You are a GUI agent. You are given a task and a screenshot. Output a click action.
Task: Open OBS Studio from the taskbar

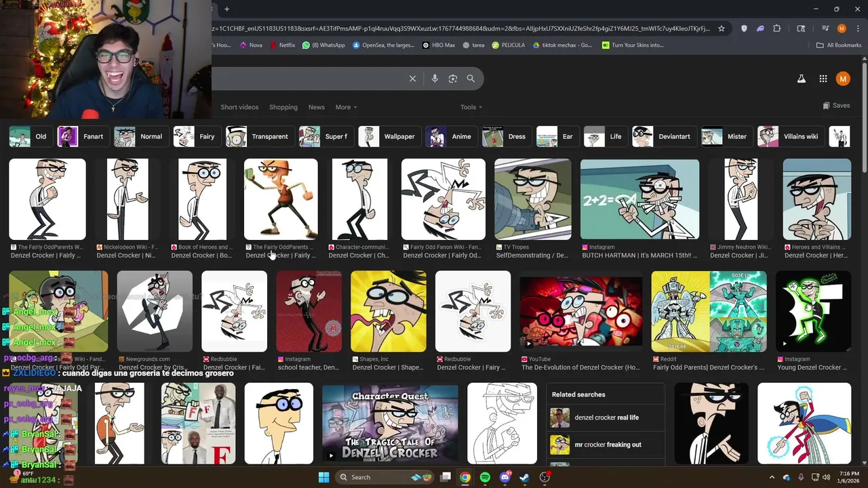(544, 477)
